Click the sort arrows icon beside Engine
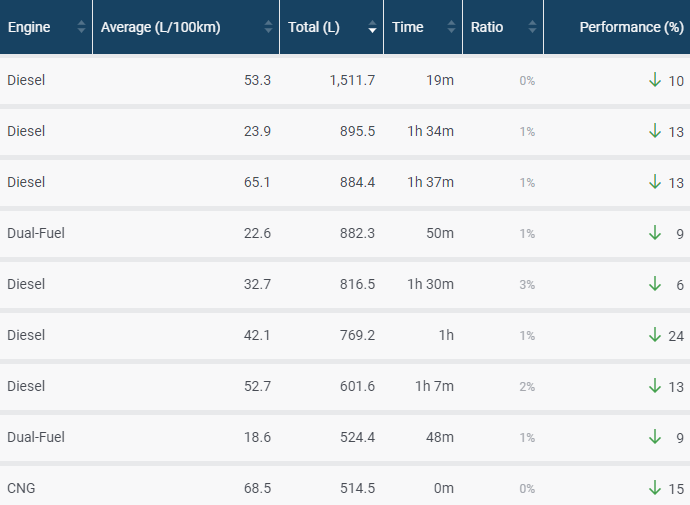The height and width of the screenshot is (505, 690). (81, 27)
